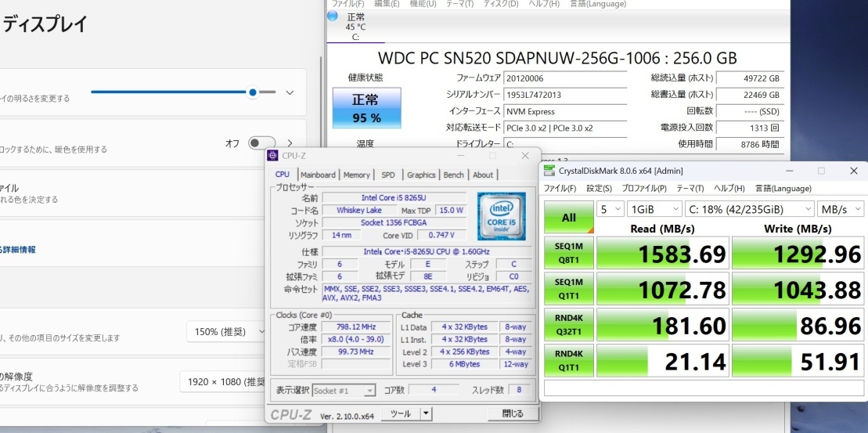This screenshot has width=868, height=433.
Task: Click the CrystalDiskMark title bar icon
Action: [549, 171]
